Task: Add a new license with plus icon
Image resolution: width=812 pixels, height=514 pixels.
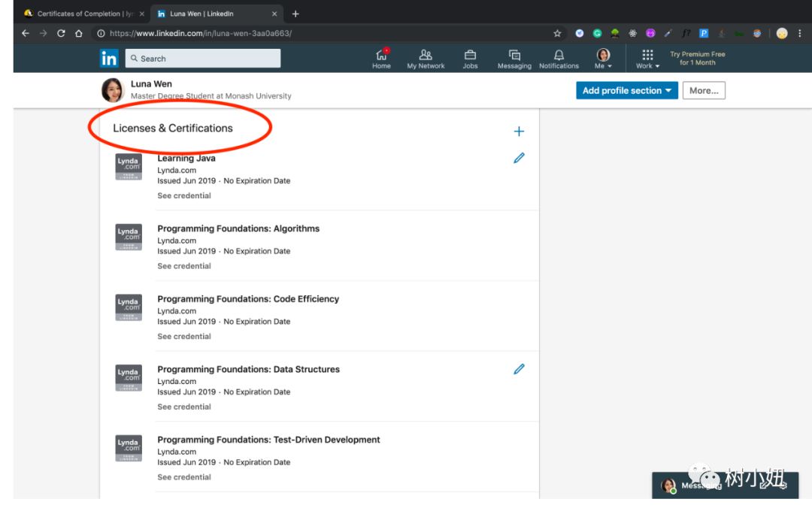Action: click(x=519, y=132)
